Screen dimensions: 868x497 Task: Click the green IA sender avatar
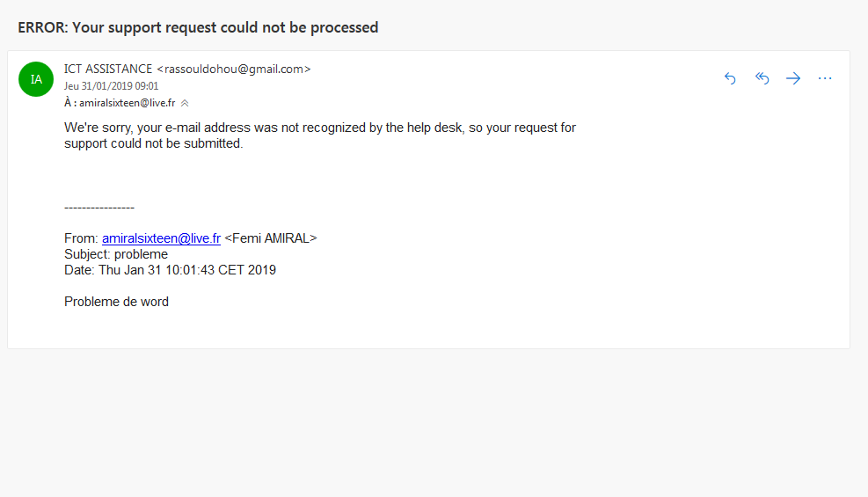tap(36, 79)
